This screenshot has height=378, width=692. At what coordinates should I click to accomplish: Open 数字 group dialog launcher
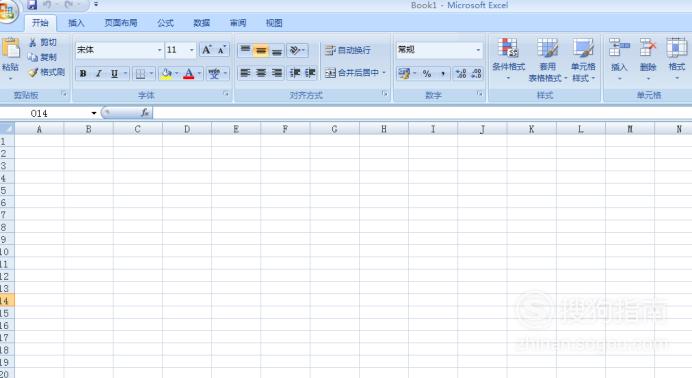pyautogui.click(x=480, y=94)
